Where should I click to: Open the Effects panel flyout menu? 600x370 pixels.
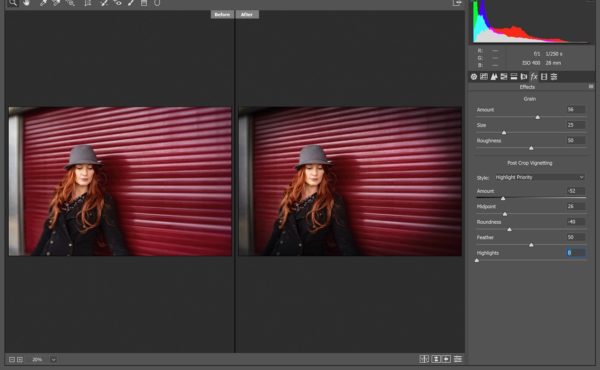click(x=591, y=87)
